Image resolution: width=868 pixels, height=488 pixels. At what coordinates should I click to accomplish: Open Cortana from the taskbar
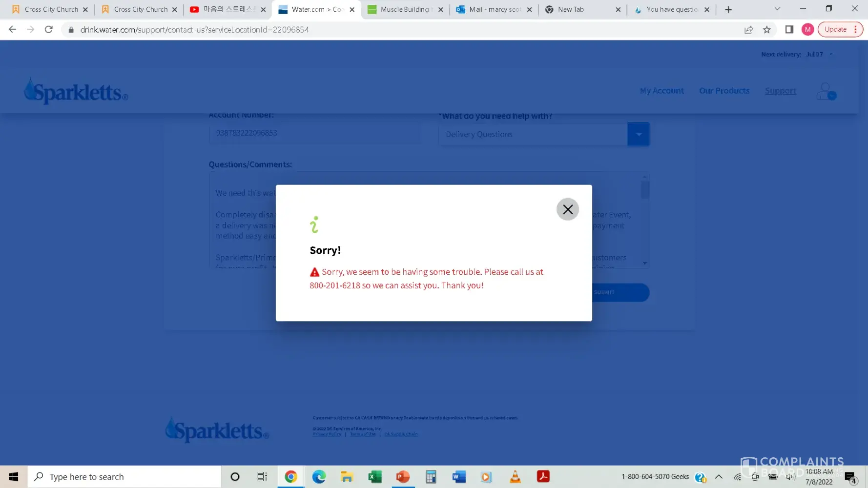[x=235, y=477]
